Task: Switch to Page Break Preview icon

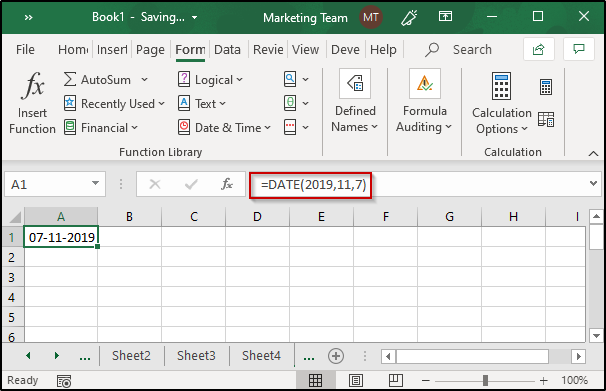Action: pyautogui.click(x=396, y=381)
